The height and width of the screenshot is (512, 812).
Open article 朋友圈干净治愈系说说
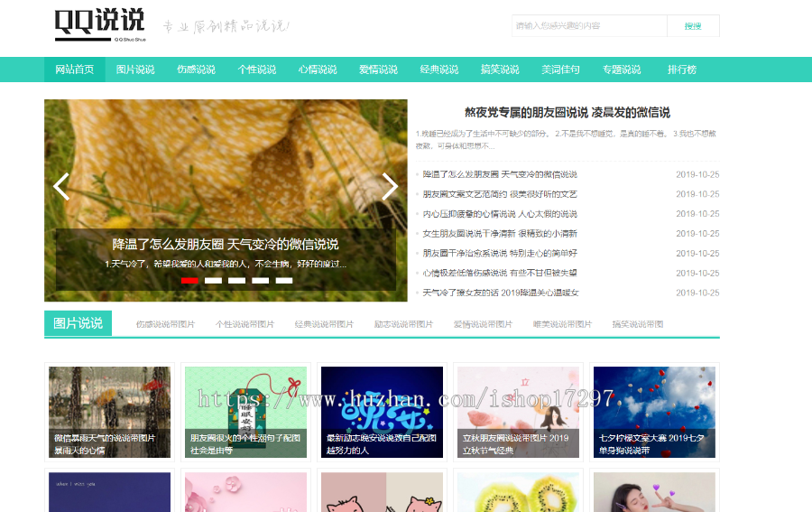[x=500, y=254]
